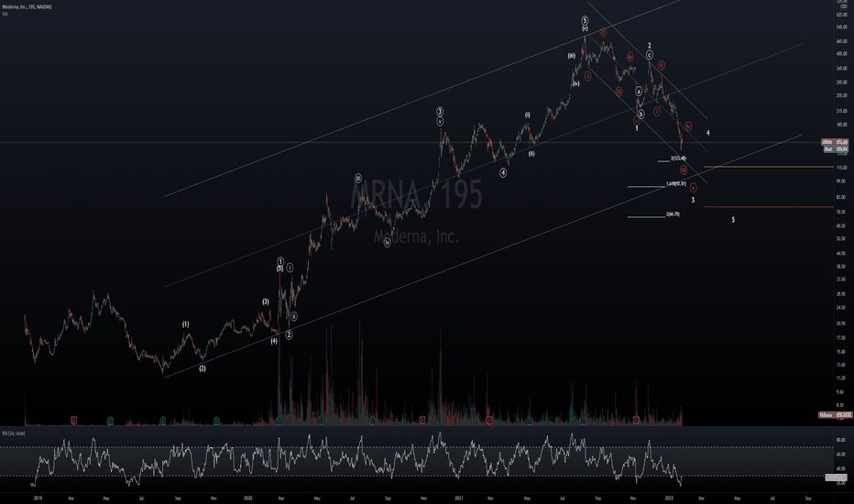Click the red event marker near Nov 2020

click(422, 420)
